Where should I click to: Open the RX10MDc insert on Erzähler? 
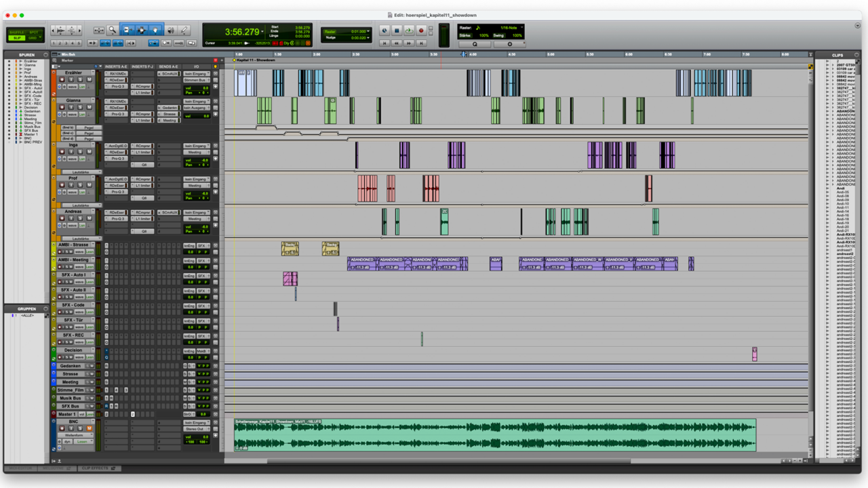coord(116,74)
